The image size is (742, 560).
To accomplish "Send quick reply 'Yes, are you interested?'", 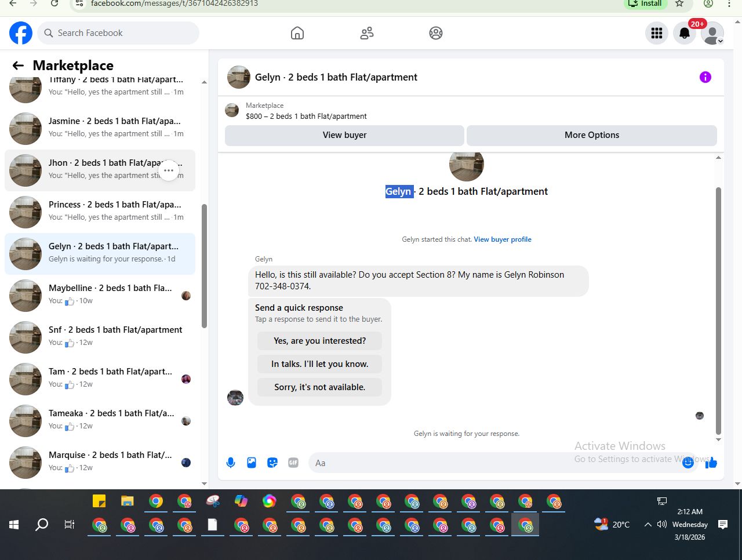I will pyautogui.click(x=319, y=341).
